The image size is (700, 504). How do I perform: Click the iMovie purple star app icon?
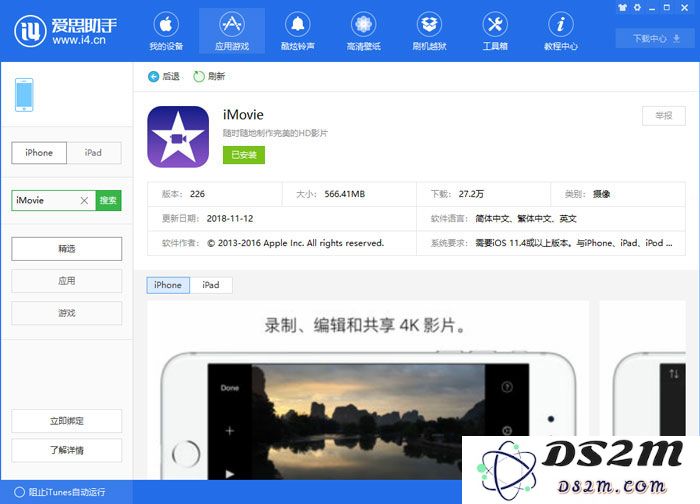178,137
